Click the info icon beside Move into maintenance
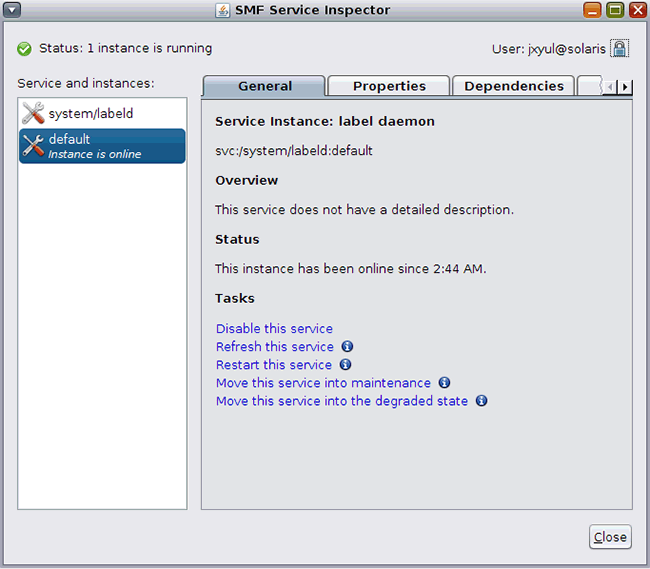 444,383
